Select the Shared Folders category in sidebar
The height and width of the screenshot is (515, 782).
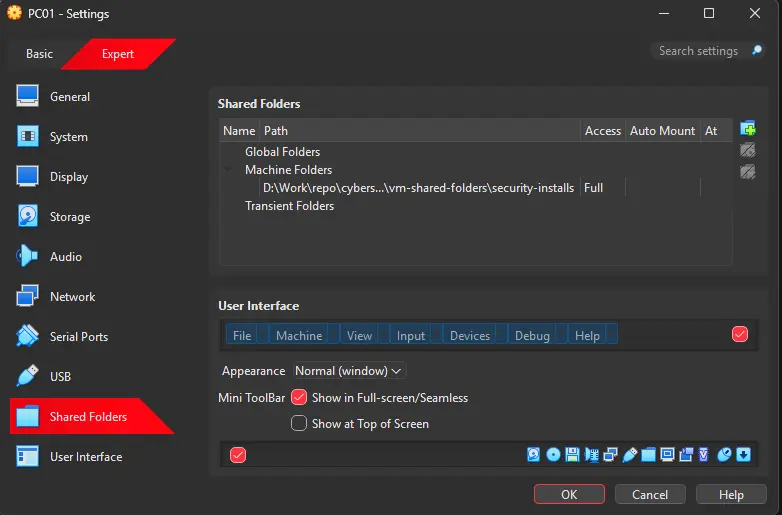pos(92,416)
